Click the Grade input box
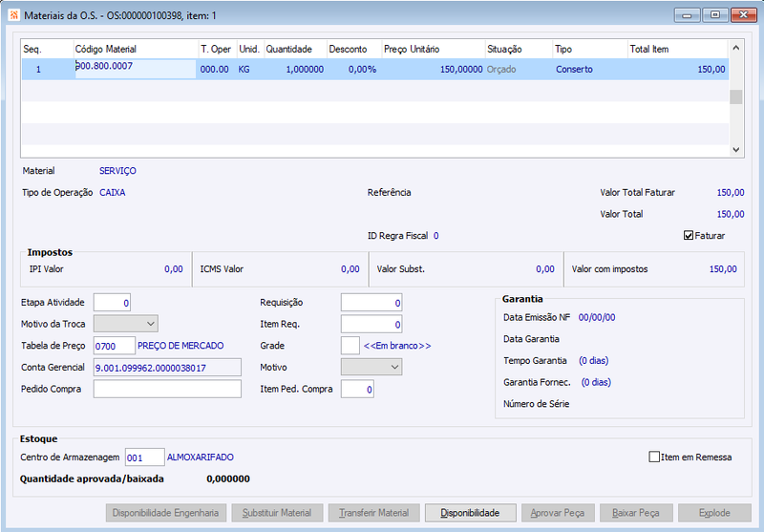This screenshot has height=532, width=764. click(x=350, y=346)
